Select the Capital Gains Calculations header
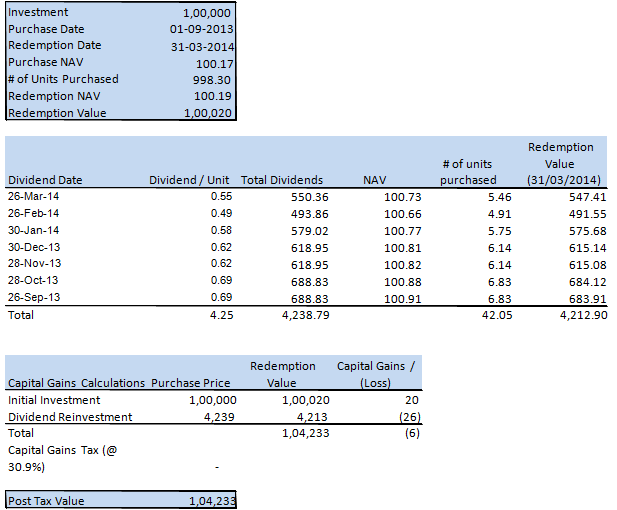The width and height of the screenshot is (617, 510). pyautogui.click(x=76, y=383)
